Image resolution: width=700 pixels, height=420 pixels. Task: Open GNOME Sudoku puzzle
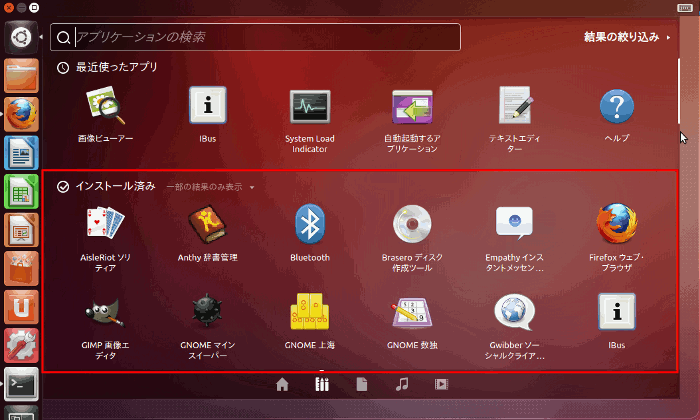[x=412, y=312]
